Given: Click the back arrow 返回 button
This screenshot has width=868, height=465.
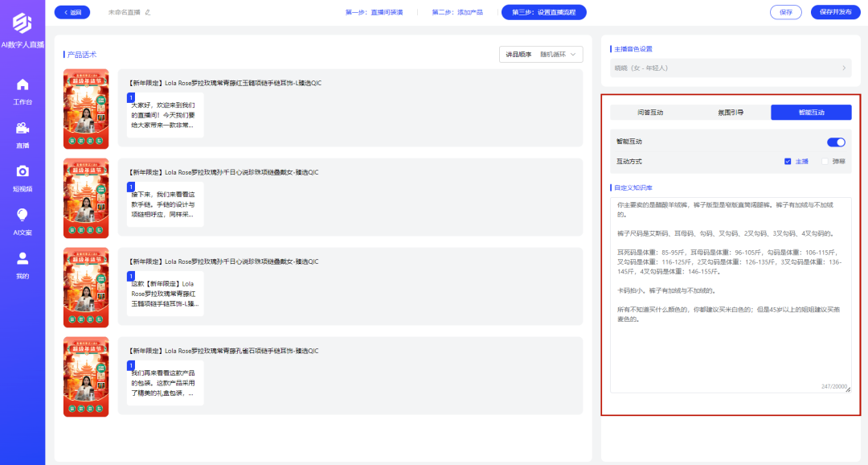Looking at the screenshot, I should point(72,12).
